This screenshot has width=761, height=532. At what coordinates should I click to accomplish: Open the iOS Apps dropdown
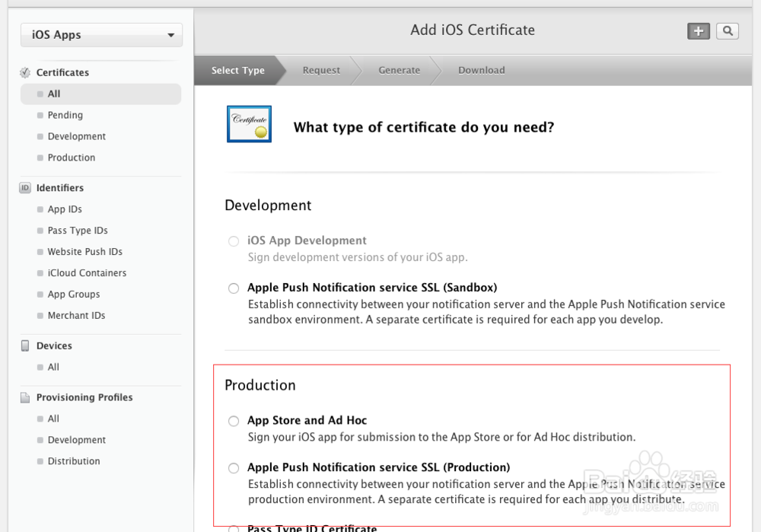point(101,34)
